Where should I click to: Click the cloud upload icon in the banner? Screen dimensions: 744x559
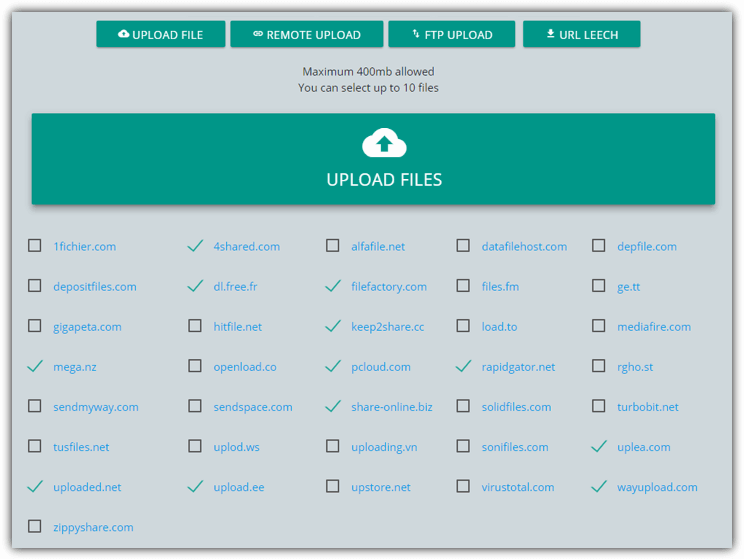[384, 142]
